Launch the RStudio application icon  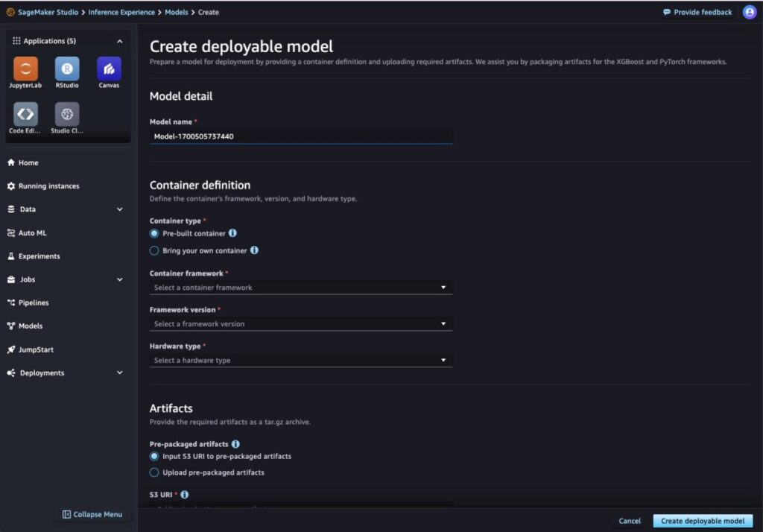pos(67,69)
